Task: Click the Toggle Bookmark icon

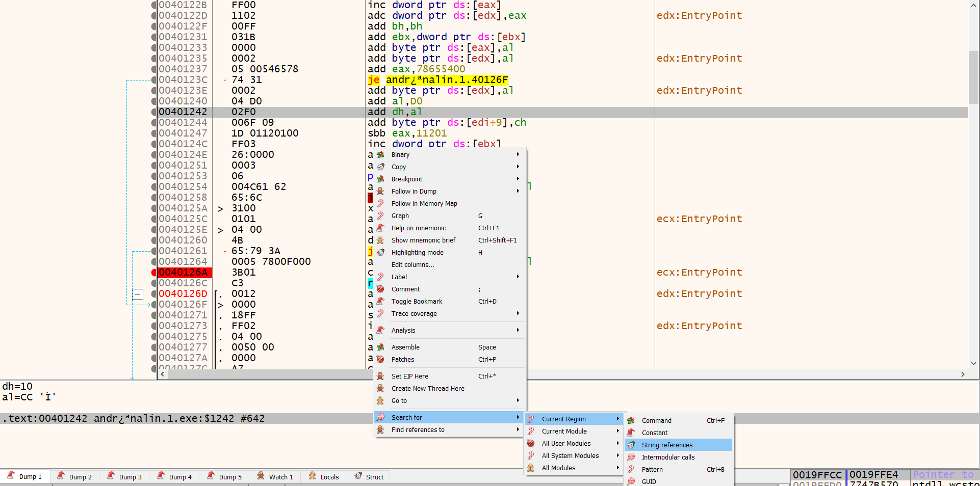Action: point(380,301)
